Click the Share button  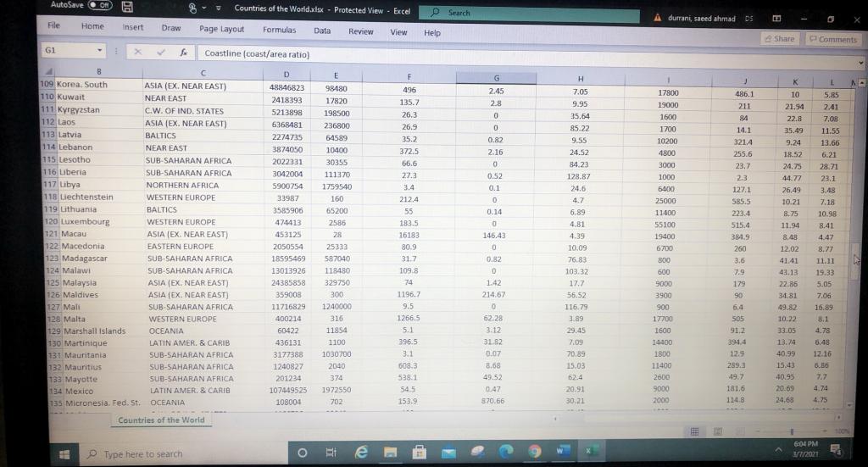(x=780, y=39)
